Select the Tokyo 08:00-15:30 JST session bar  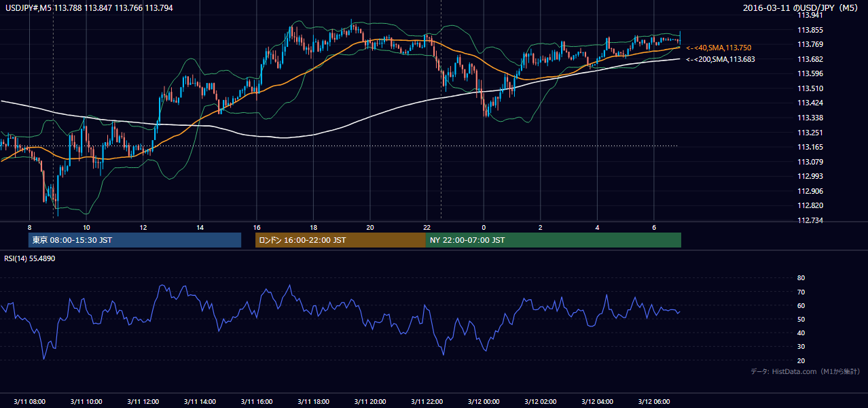pyautogui.click(x=134, y=240)
